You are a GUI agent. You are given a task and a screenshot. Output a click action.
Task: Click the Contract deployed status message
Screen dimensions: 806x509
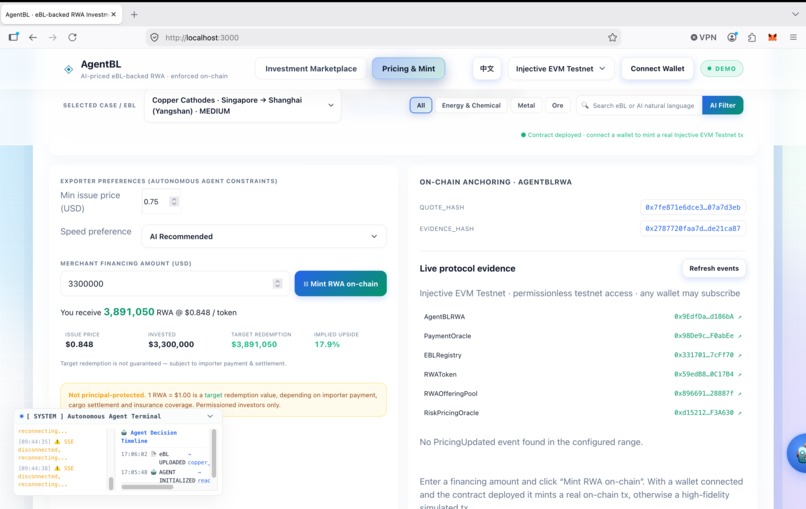632,135
